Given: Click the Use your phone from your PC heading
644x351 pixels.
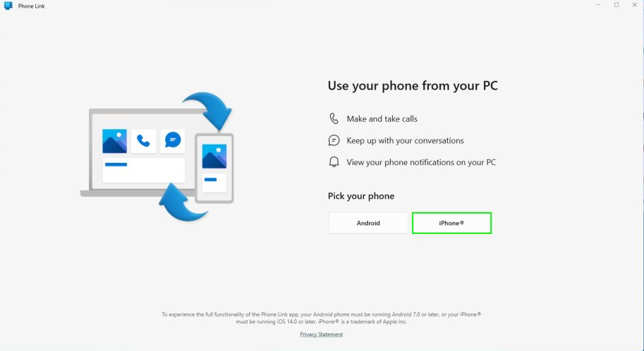Looking at the screenshot, I should (x=413, y=86).
